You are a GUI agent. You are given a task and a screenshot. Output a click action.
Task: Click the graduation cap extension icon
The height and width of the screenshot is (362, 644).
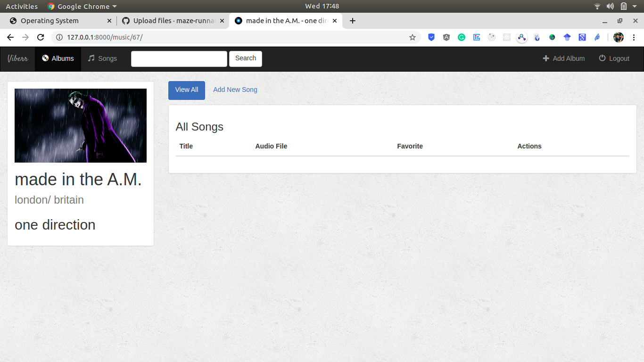coord(567,37)
